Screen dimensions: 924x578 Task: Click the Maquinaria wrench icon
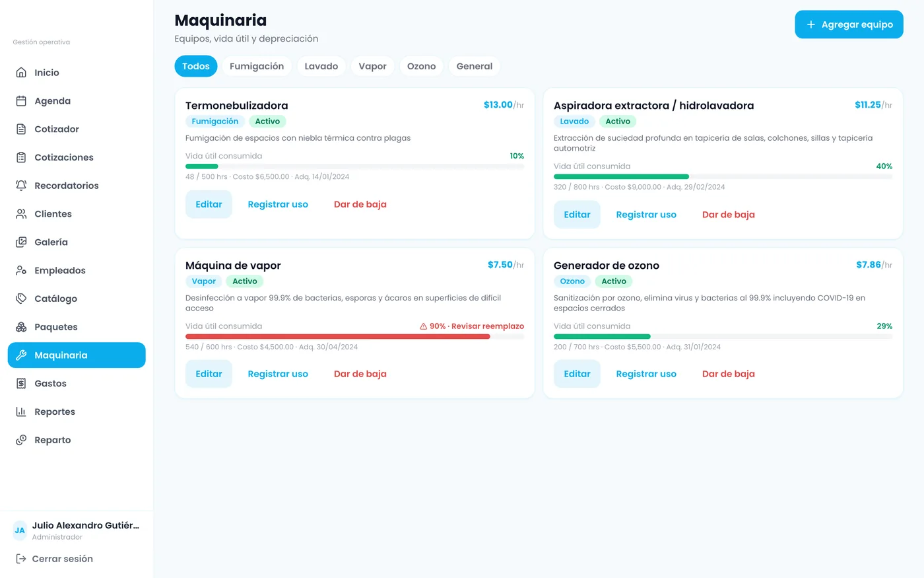tap(21, 355)
